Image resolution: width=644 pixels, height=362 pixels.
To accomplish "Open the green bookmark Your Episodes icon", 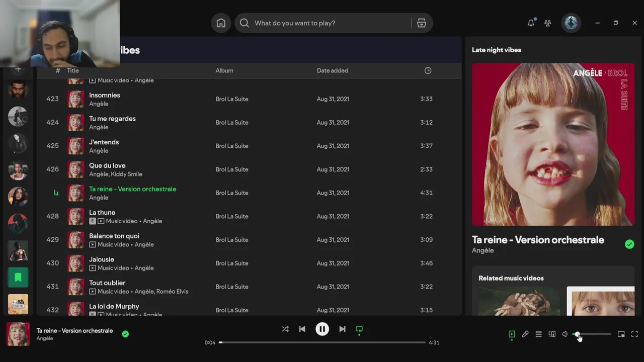I will (18, 278).
